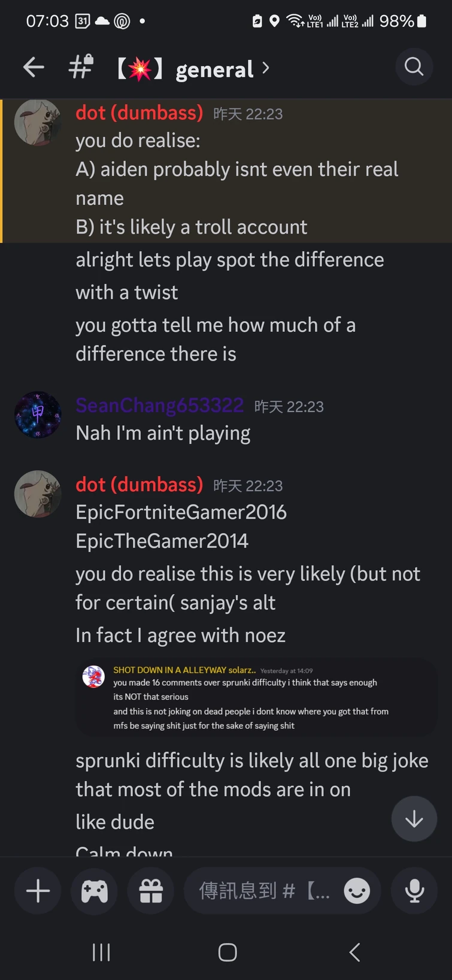The image size is (452, 980).
Task: Jump to latest messages with down arrow
Action: pos(414,819)
